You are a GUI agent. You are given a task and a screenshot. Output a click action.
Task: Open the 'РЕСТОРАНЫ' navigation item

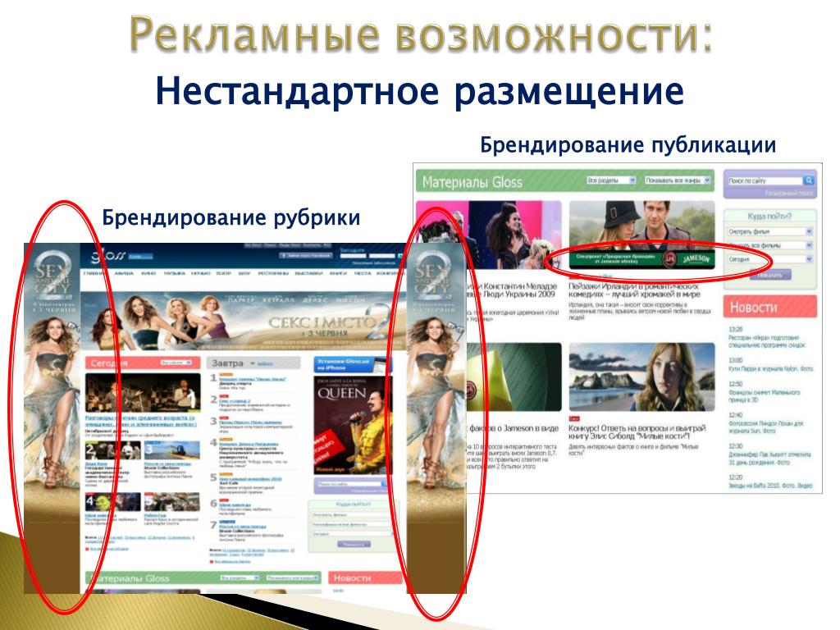click(272, 273)
